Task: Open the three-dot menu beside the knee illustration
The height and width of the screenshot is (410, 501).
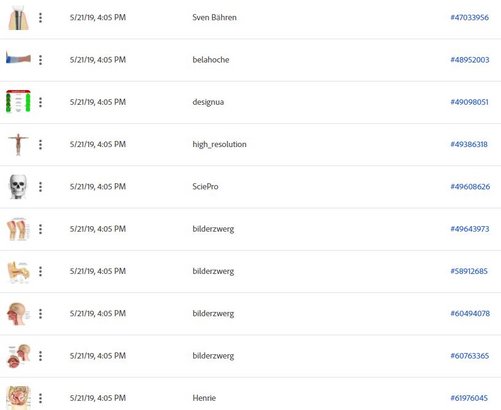Action: (x=40, y=229)
